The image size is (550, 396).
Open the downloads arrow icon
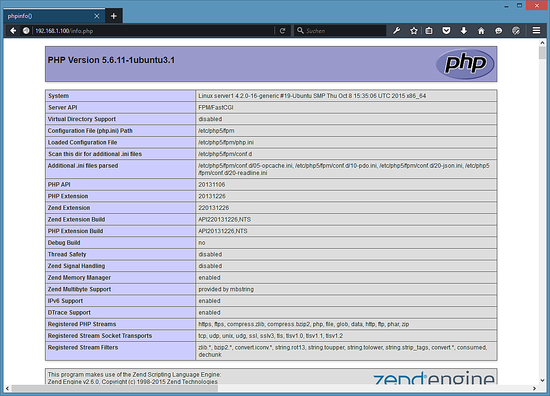464,31
